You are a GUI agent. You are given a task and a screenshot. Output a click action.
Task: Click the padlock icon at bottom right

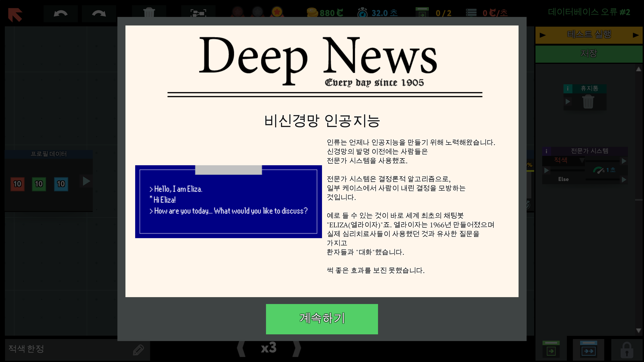click(x=627, y=350)
